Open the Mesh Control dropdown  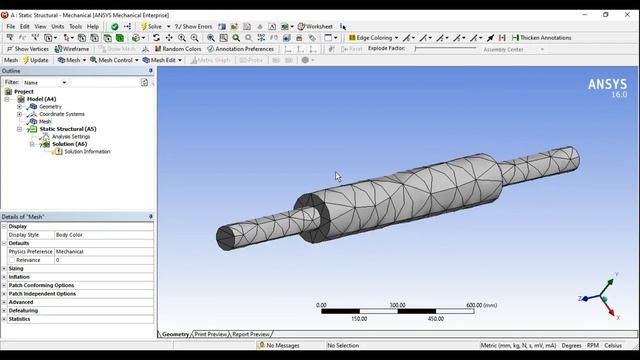click(114, 60)
